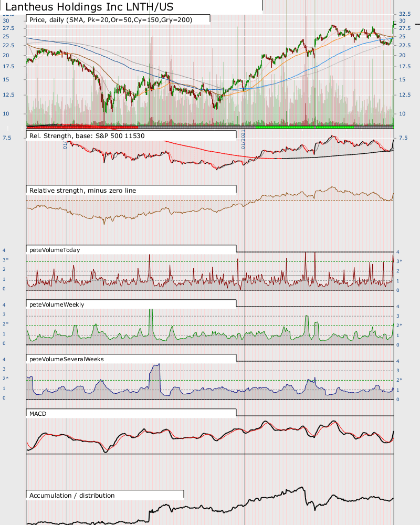Viewport: 420px width, 525px height.
Task: Click 4 on the right peteVolumeSeveralWeeks axis
Action: pos(398,361)
